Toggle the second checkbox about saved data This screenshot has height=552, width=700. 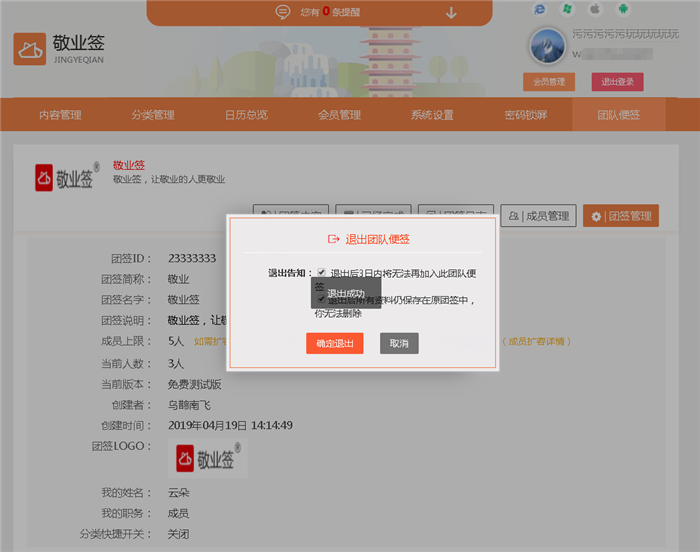[321, 299]
